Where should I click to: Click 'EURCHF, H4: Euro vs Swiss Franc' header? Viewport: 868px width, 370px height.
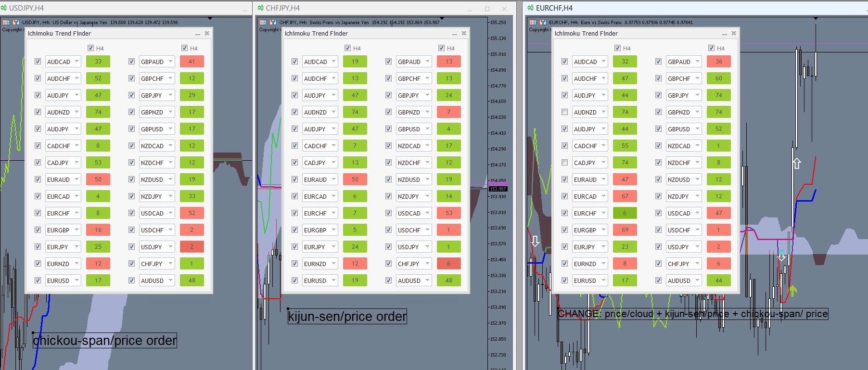[586, 22]
